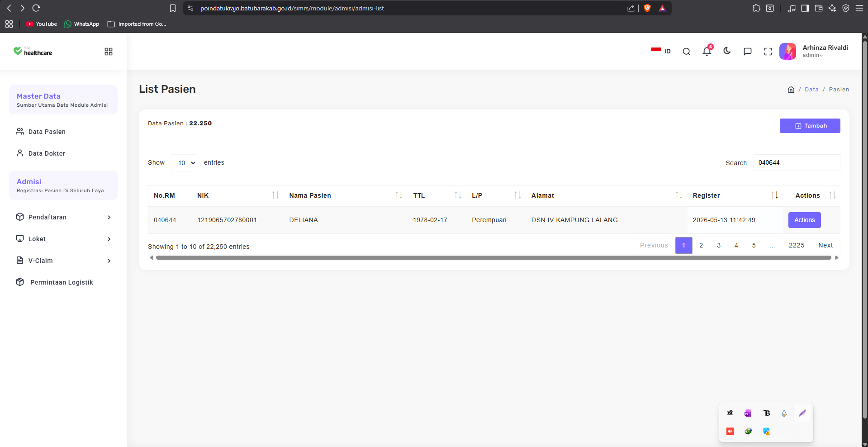Click Actions button for DELIANA row
Screen dimensions: 868x447
(804, 220)
